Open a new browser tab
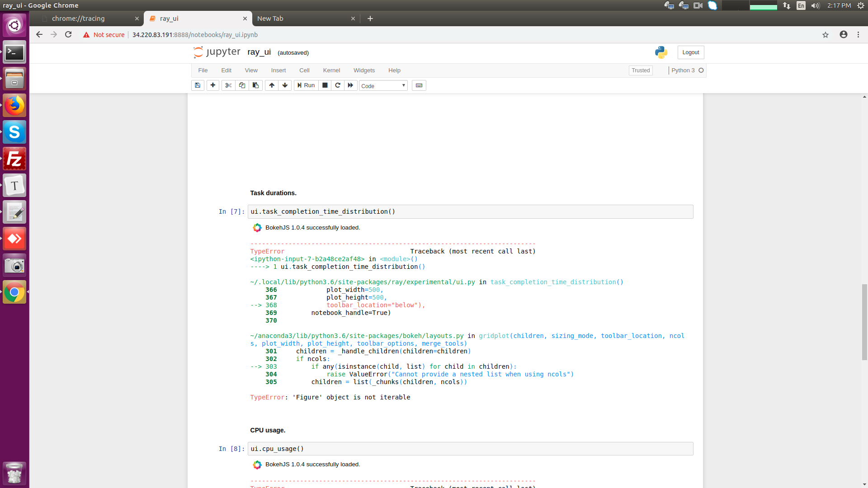This screenshot has height=488, width=868. pos(370,19)
